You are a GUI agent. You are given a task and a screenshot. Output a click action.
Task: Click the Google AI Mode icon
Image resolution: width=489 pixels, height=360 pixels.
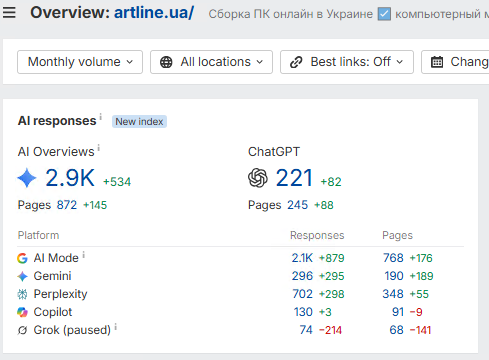coord(22,258)
